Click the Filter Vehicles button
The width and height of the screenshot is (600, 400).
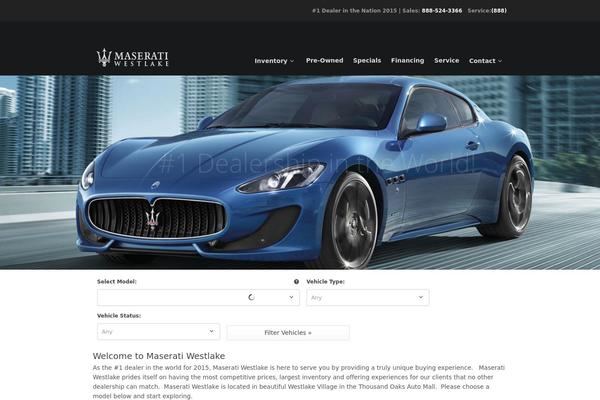pos(288,333)
